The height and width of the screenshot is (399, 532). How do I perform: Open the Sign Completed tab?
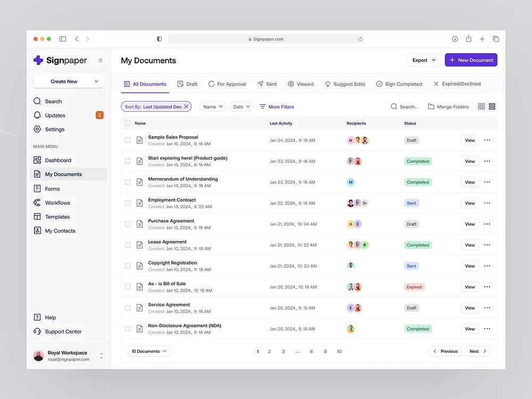(x=400, y=84)
